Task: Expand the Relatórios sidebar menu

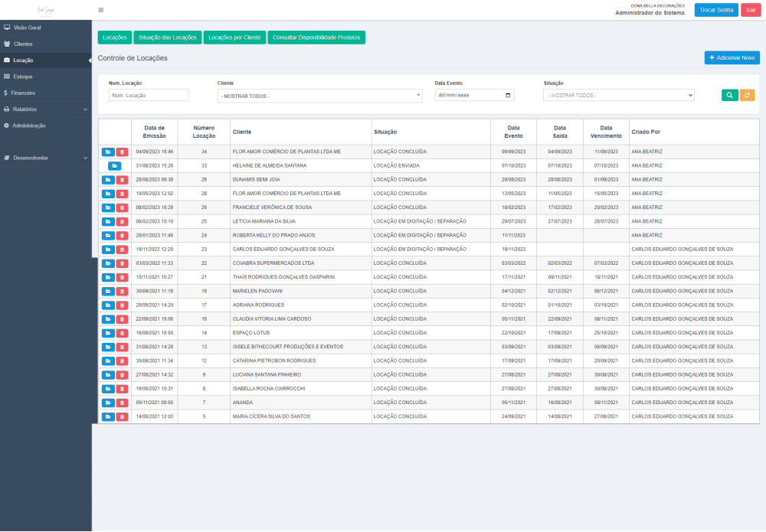Action: point(46,109)
